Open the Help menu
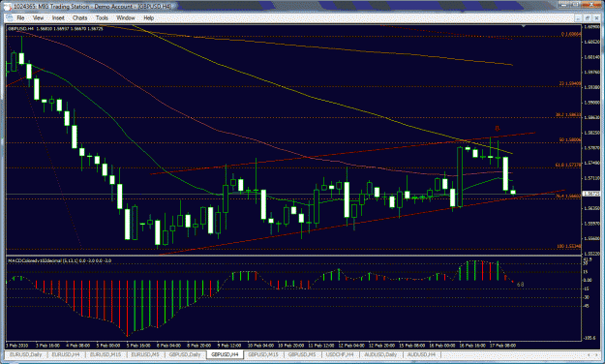 pyautogui.click(x=148, y=17)
